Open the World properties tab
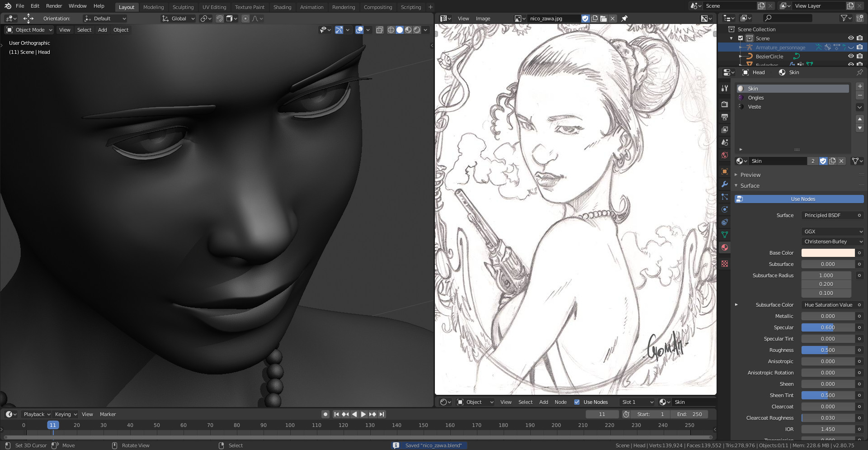This screenshot has width=868, height=450. click(x=725, y=155)
